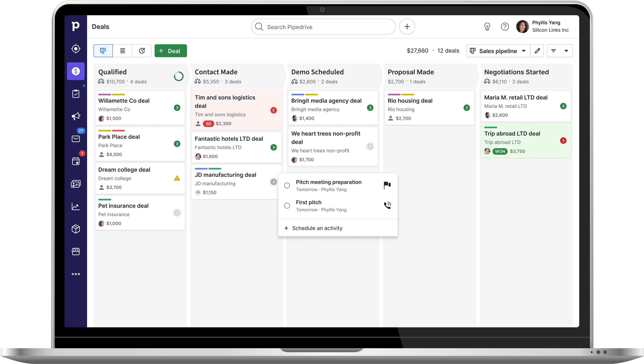Select the list view icon
Viewport: 644px width, 364px height.
[x=122, y=51]
